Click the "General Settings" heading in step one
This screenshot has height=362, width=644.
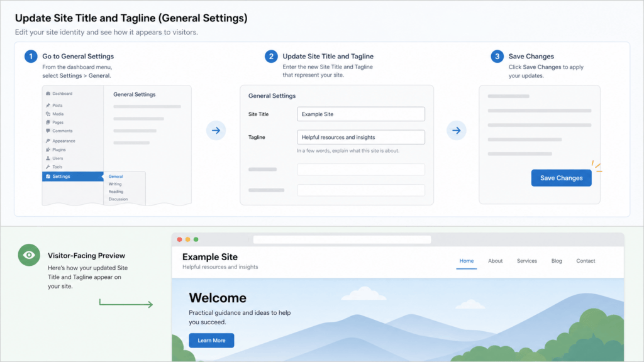click(135, 94)
